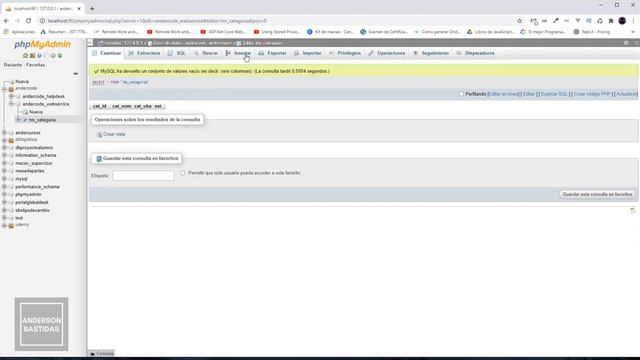640x360 pixels.
Task: Click the Favoritas link in sidebar
Action: click(x=36, y=65)
